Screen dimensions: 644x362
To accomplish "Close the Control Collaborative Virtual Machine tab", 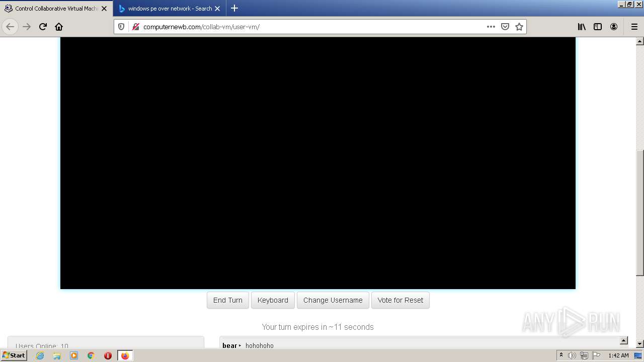I will coord(104,9).
